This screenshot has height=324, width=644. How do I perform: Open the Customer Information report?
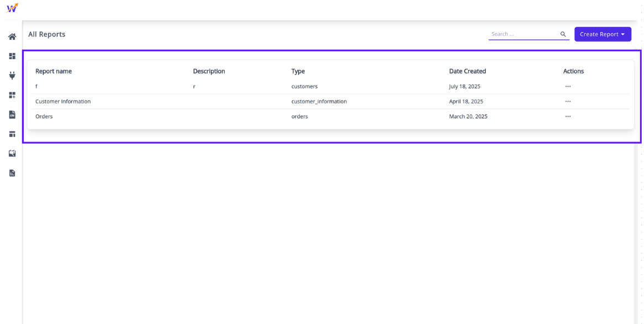pos(63,102)
